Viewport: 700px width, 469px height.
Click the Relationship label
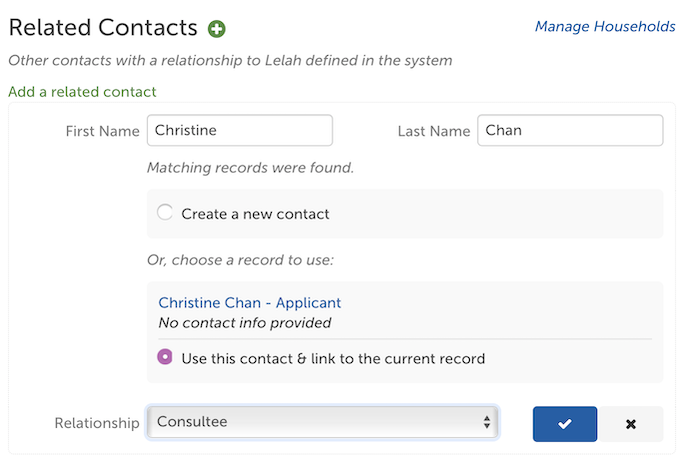coord(97,423)
